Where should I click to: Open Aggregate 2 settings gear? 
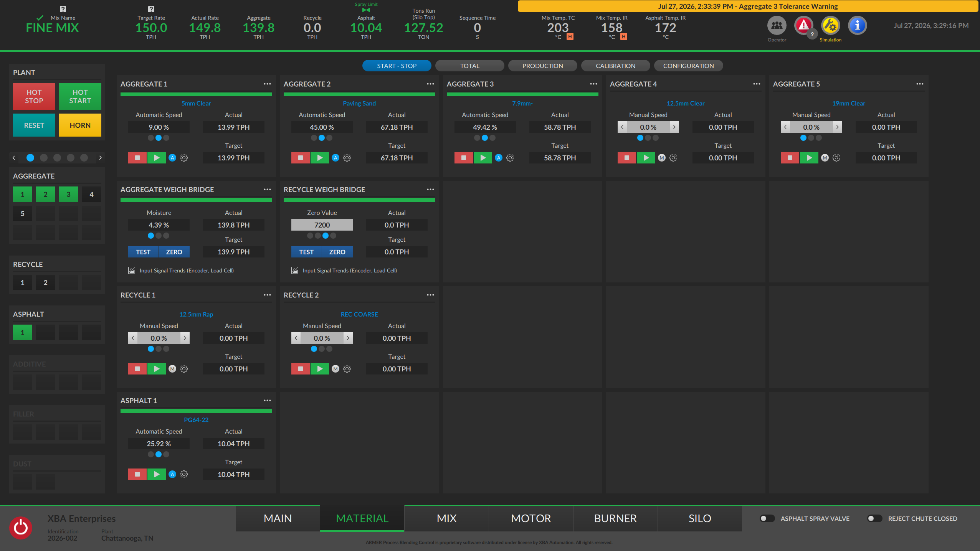tap(347, 158)
